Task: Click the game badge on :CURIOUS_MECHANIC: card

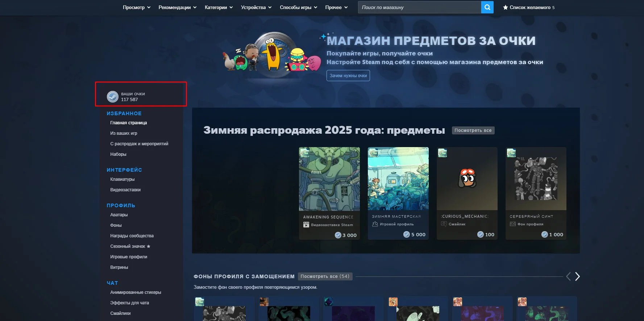Action: pyautogui.click(x=443, y=153)
